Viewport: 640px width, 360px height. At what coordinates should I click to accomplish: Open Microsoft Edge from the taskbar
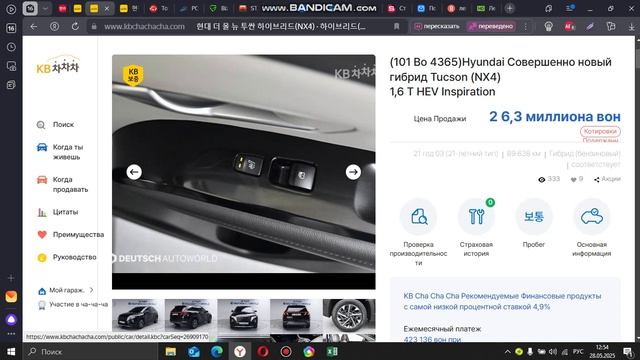217,351
